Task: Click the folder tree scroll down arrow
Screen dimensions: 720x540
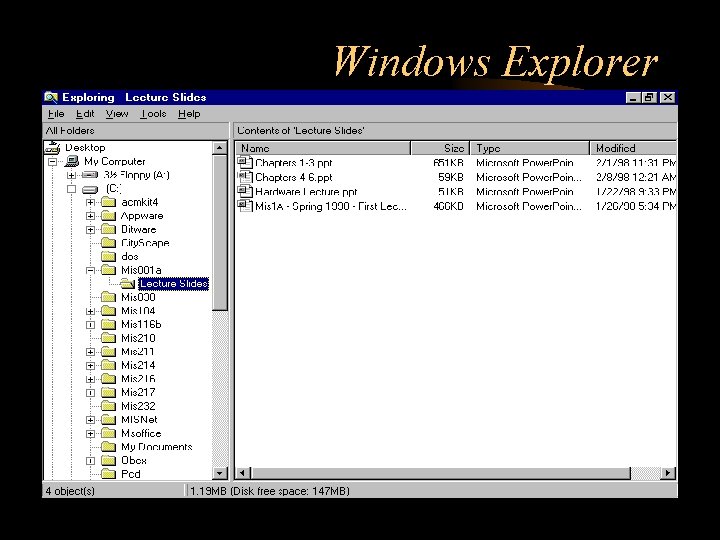Action: (219, 473)
